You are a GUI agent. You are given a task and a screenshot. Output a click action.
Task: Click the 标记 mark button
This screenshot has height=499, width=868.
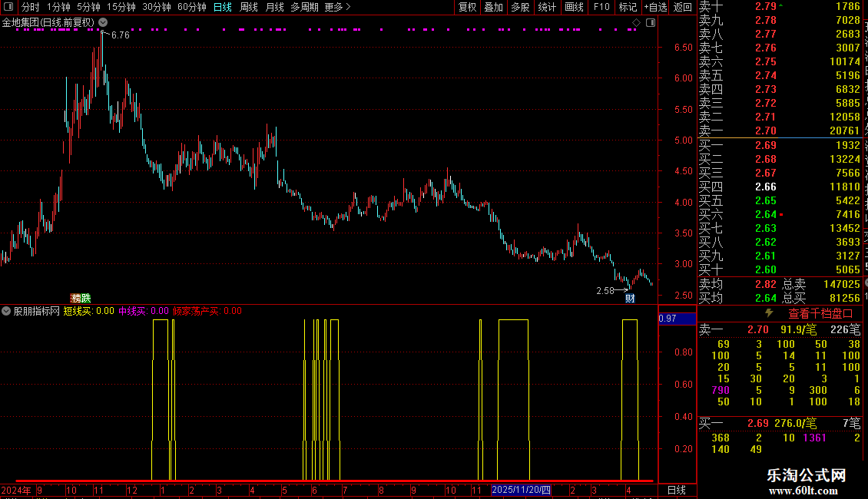pyautogui.click(x=628, y=7)
